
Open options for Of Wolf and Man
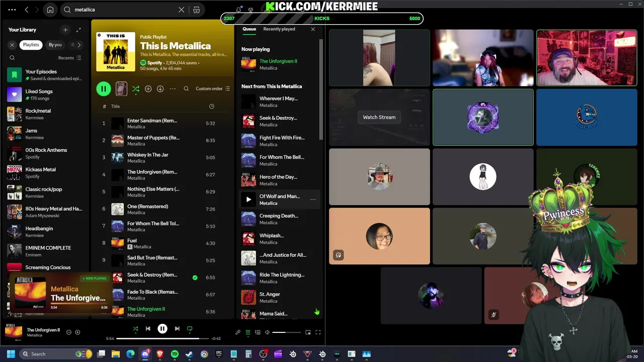point(313,200)
